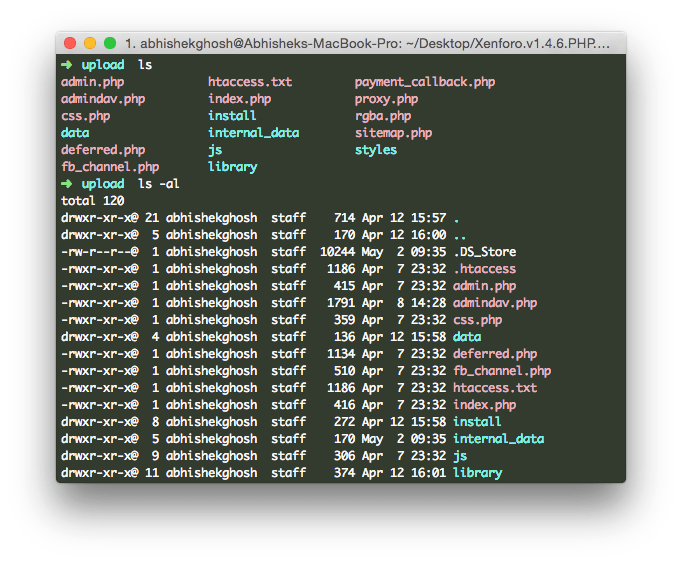
Task: Click 'install' in the long listing
Action: click(477, 422)
